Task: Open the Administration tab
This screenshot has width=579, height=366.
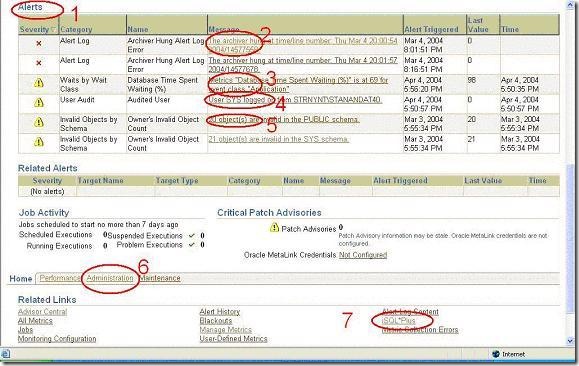Action: tap(110, 278)
